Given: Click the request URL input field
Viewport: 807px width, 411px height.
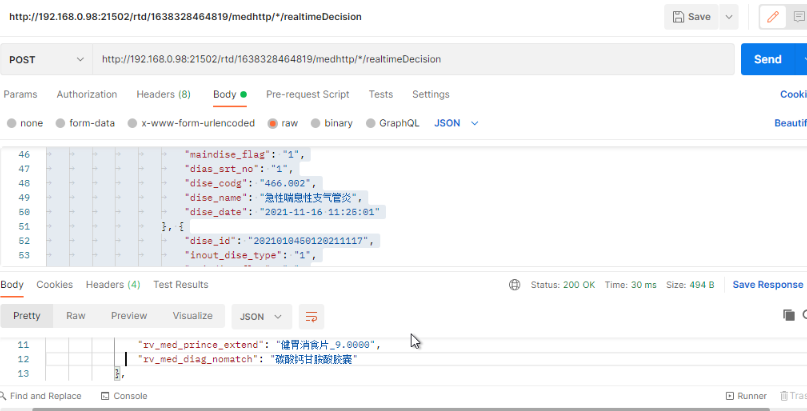Looking at the screenshot, I should (x=410, y=60).
